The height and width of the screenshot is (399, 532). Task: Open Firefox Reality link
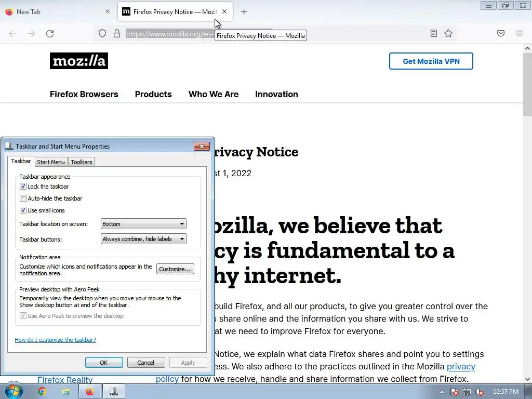coord(65,379)
